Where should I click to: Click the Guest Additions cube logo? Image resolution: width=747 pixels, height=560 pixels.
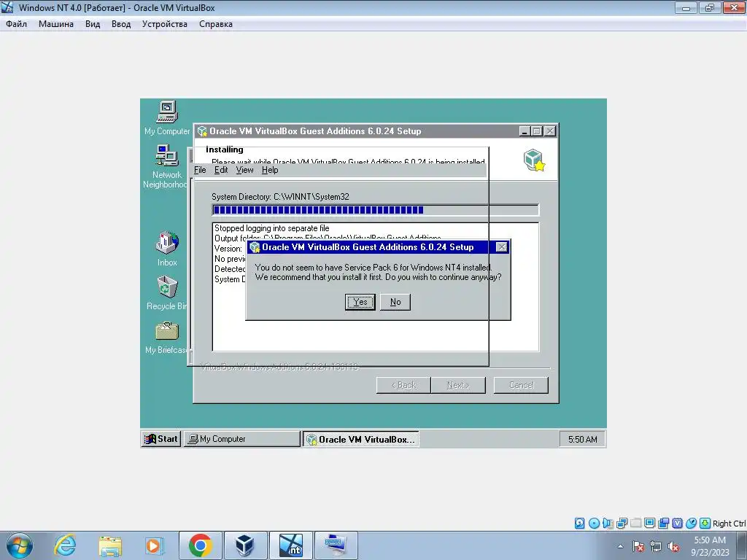click(534, 160)
